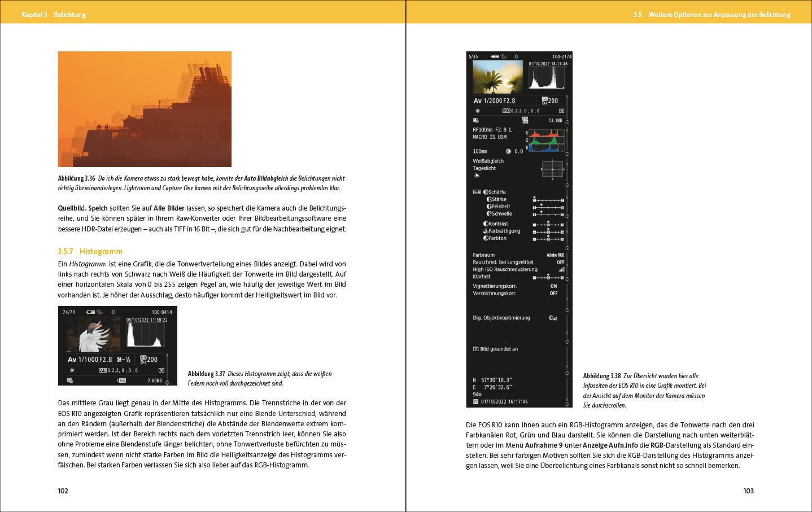This screenshot has height=512, width=812.
Task: Click the Abbildung 3.38 caption label
Action: coord(602,376)
